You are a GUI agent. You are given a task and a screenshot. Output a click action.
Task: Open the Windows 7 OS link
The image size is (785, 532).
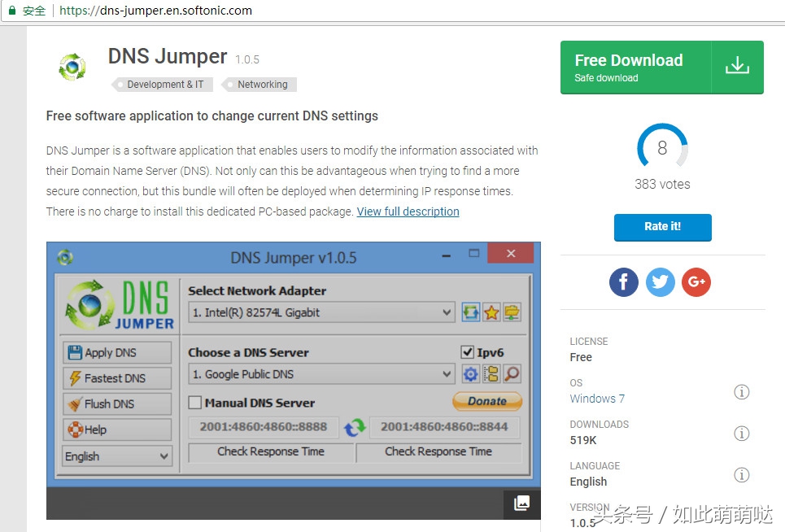tap(597, 399)
